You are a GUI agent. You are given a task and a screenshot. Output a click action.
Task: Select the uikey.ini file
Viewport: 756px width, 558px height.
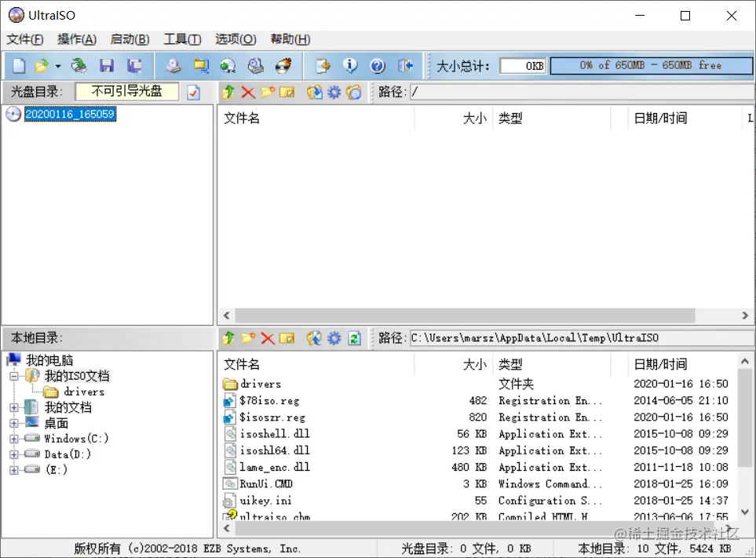coord(265,501)
